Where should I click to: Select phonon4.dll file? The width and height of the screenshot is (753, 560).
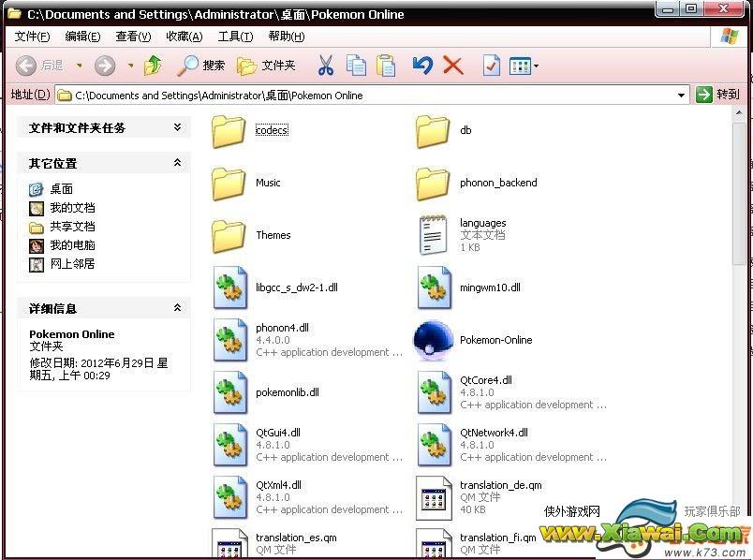pos(307,340)
